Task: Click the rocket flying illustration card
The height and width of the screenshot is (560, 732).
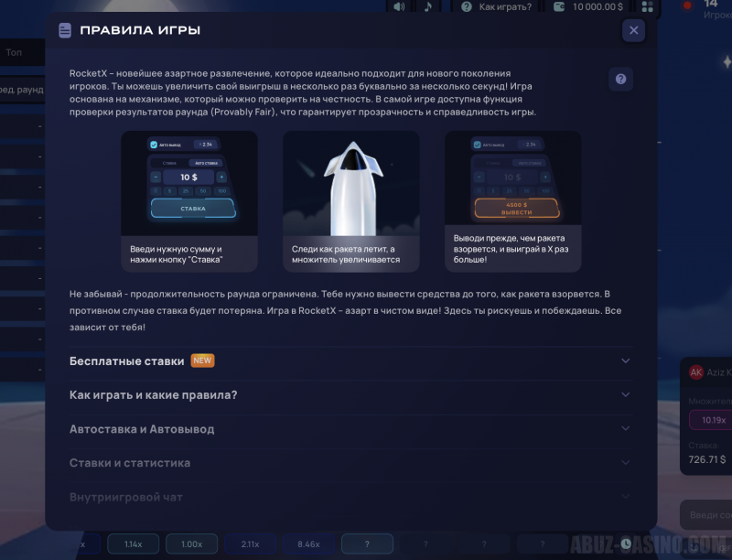Action: point(350,200)
